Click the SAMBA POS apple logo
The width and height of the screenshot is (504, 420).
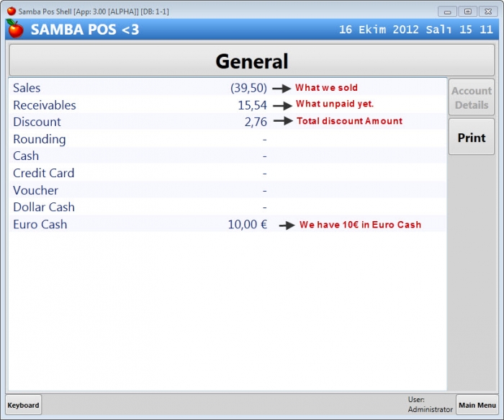click(15, 29)
